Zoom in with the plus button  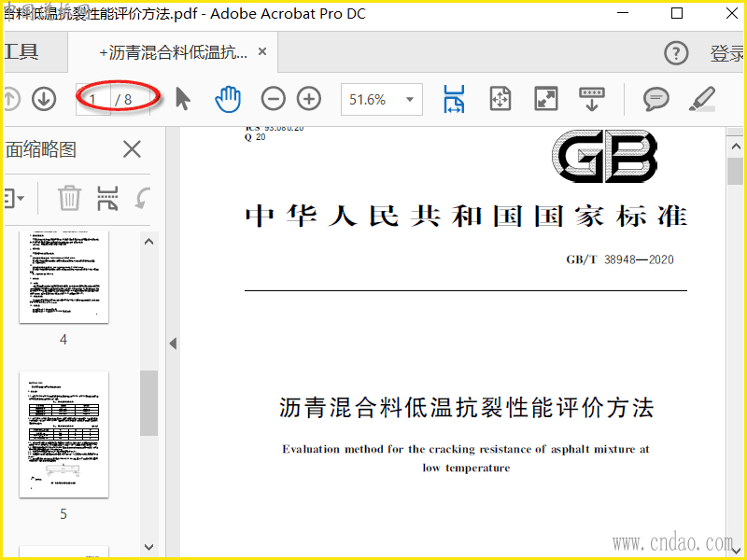tap(309, 99)
